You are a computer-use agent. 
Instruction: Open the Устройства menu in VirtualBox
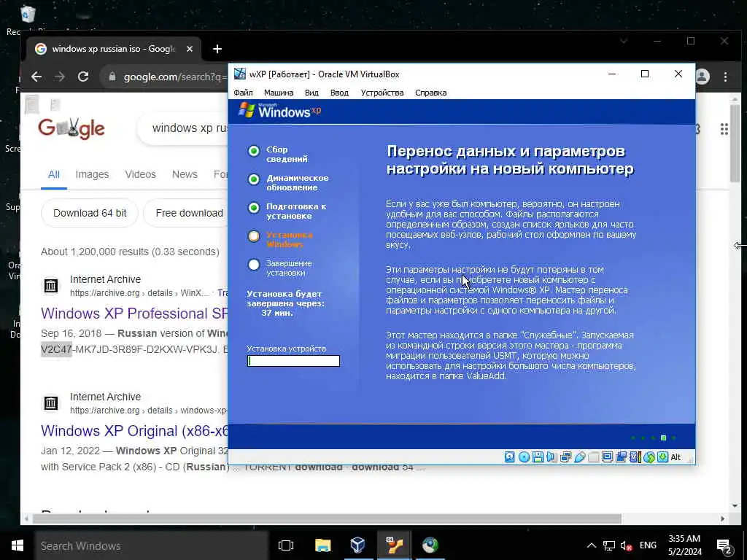(382, 93)
